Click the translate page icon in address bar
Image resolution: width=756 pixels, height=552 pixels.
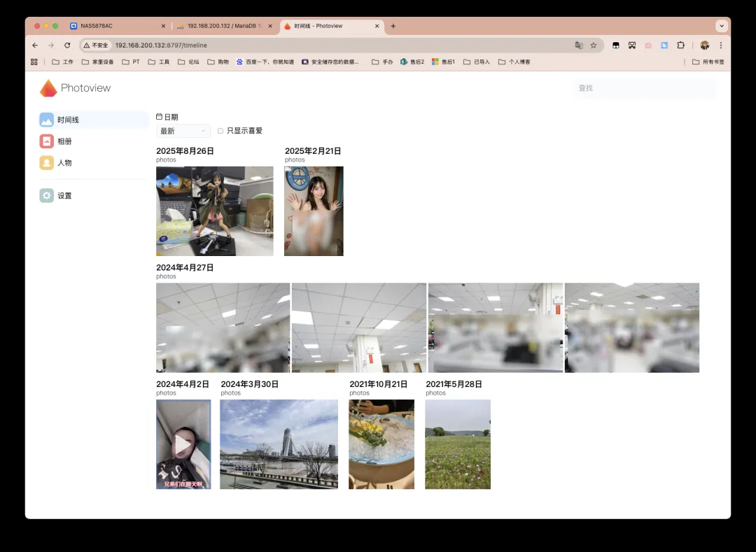tap(579, 45)
